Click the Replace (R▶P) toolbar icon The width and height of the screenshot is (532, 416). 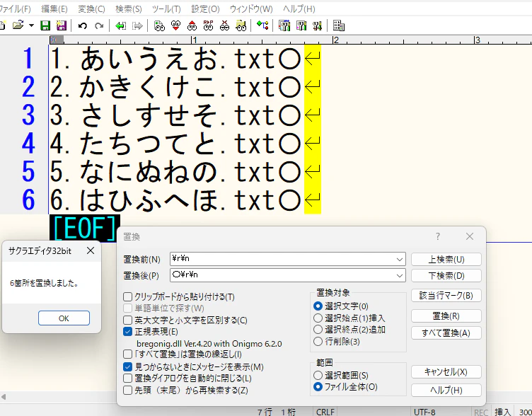tap(208, 25)
